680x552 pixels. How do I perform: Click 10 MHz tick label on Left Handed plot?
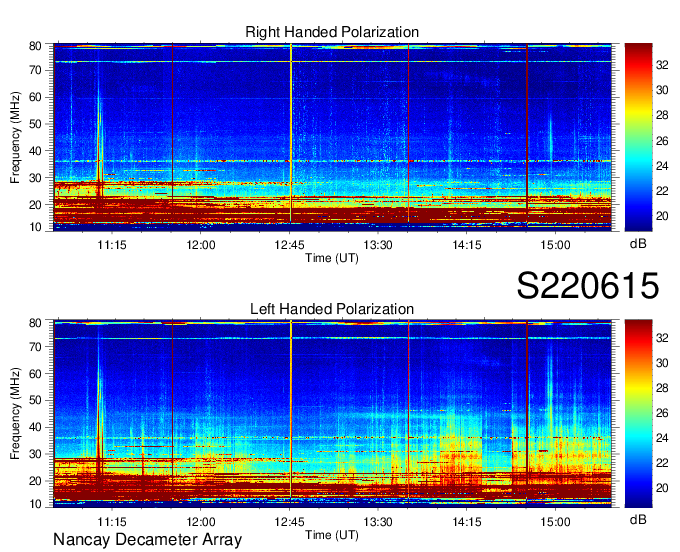(x=35, y=504)
